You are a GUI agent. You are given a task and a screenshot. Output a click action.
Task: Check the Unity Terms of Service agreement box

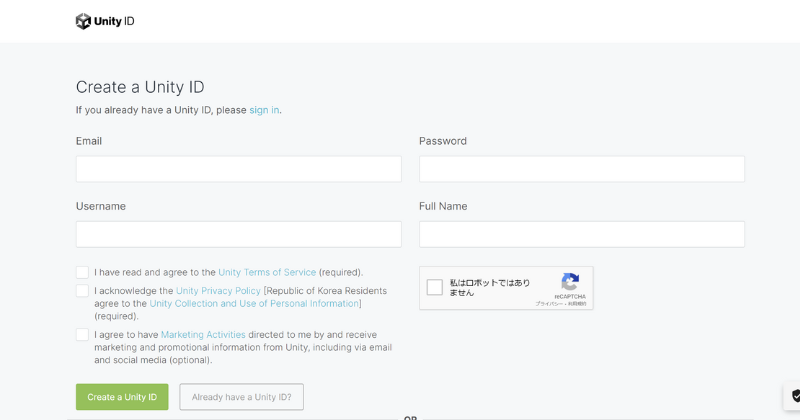click(82, 272)
